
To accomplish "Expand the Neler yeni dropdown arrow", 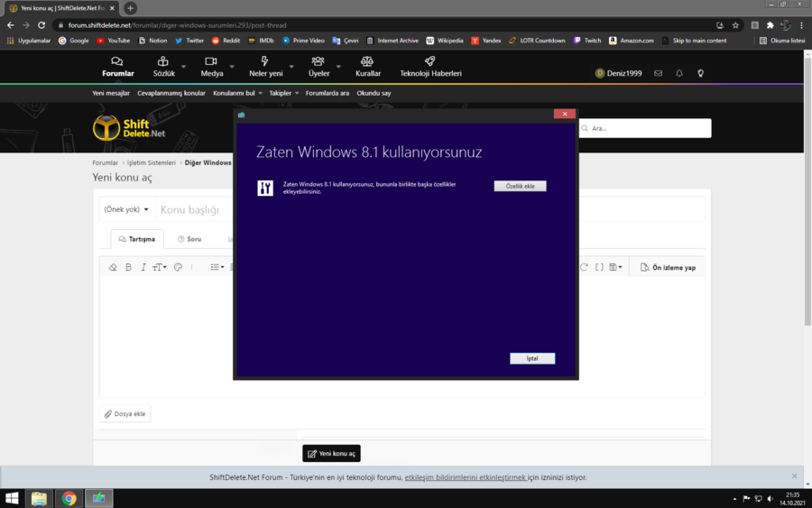I will 291,67.
